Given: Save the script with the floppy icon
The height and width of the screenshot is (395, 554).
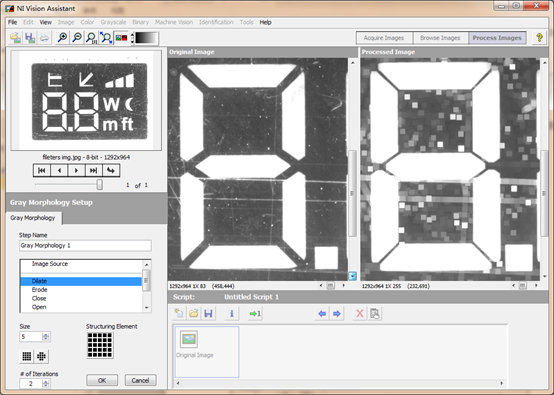Looking at the screenshot, I should [x=208, y=313].
